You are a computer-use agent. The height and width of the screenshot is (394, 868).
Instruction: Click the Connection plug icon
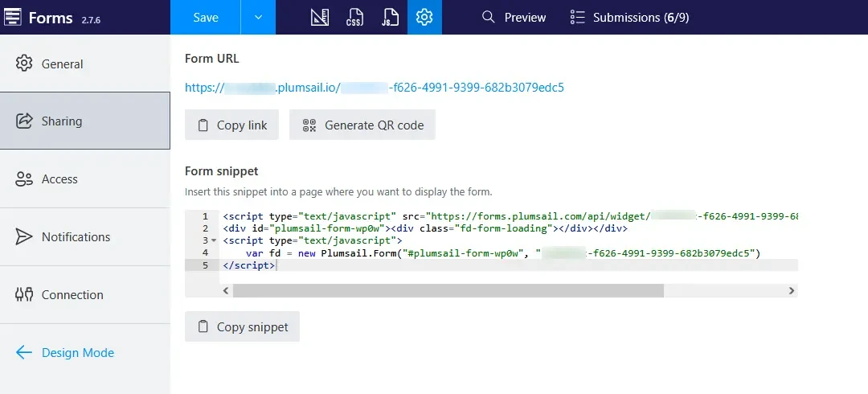click(24, 295)
